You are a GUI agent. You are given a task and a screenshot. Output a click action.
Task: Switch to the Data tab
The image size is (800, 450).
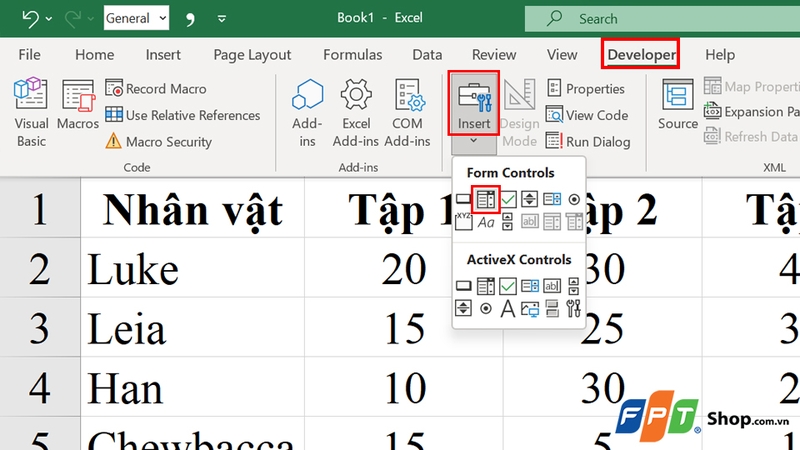pos(427,55)
